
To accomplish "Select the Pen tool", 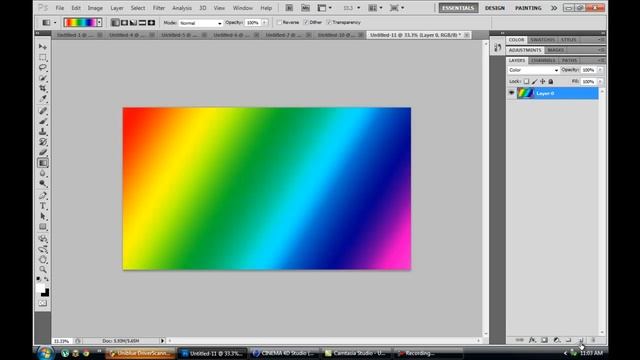I will click(x=43, y=196).
